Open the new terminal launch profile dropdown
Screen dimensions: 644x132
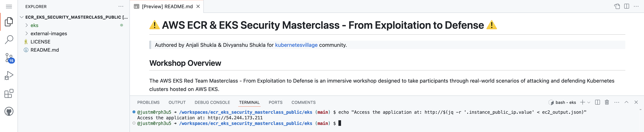coord(589,103)
